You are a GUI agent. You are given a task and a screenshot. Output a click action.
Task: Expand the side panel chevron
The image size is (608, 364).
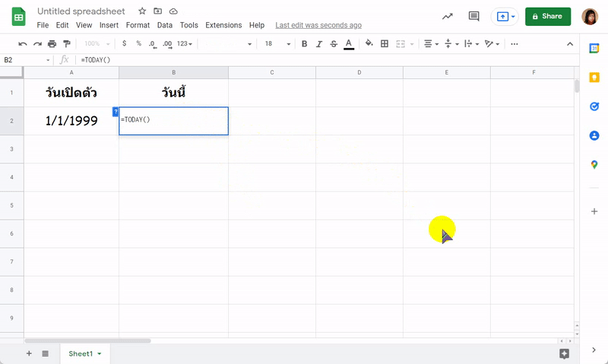pyautogui.click(x=594, y=350)
